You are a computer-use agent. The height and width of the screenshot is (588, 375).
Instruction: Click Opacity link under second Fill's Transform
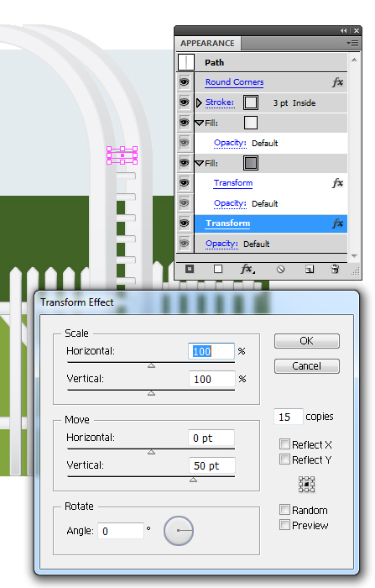(230, 203)
